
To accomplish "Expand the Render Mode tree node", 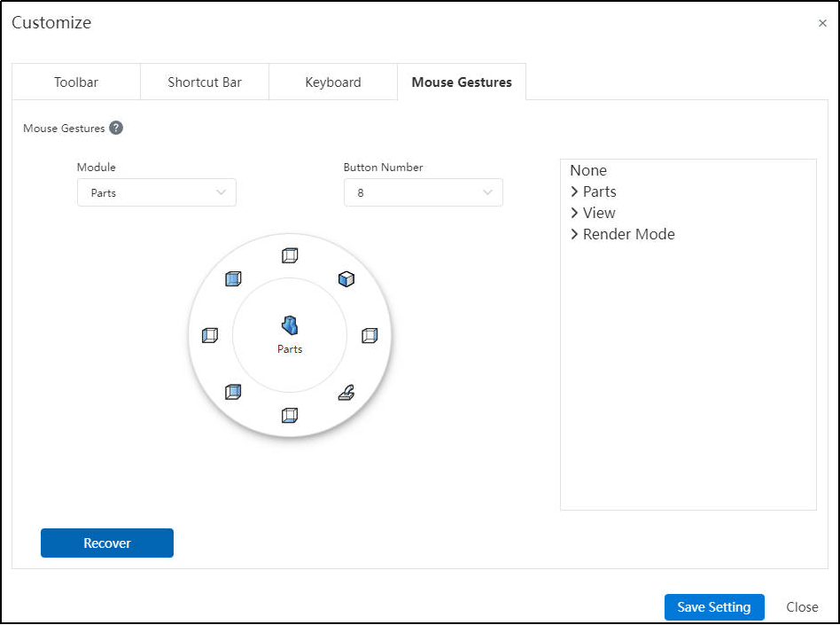I will (574, 234).
